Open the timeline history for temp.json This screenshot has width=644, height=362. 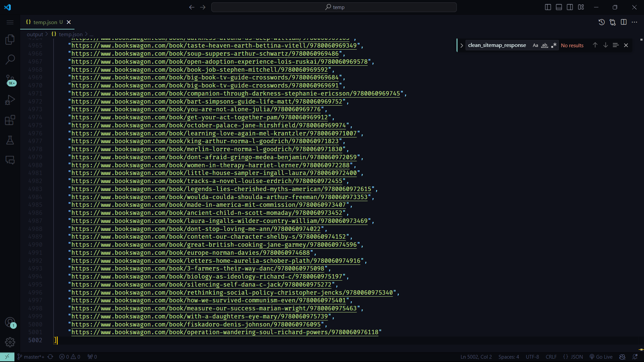pos(602,22)
